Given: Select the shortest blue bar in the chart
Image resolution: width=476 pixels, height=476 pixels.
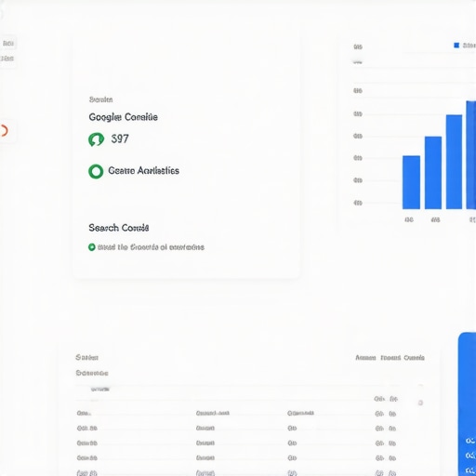Looking at the screenshot, I should [411, 182].
